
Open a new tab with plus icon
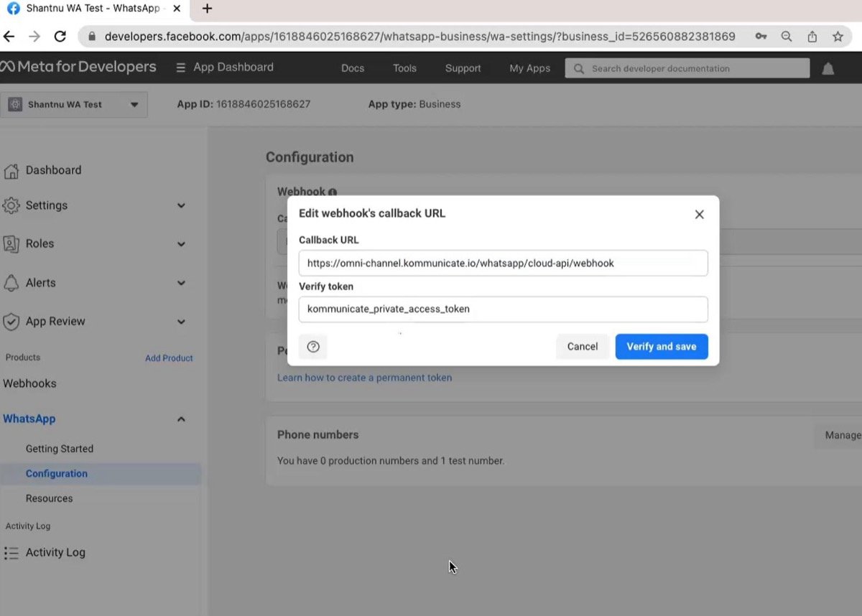[207, 9]
